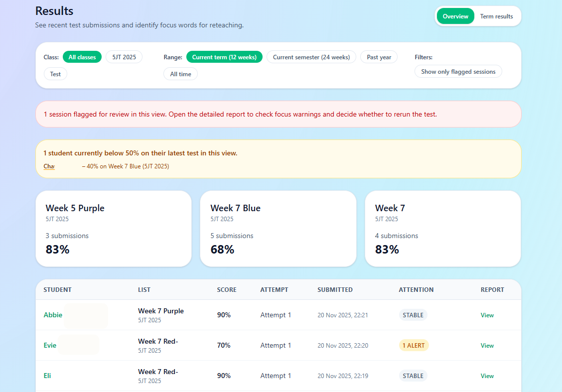View the report for Evie's 70% attempt
Image resolution: width=562 pixels, height=392 pixels.
(487, 346)
